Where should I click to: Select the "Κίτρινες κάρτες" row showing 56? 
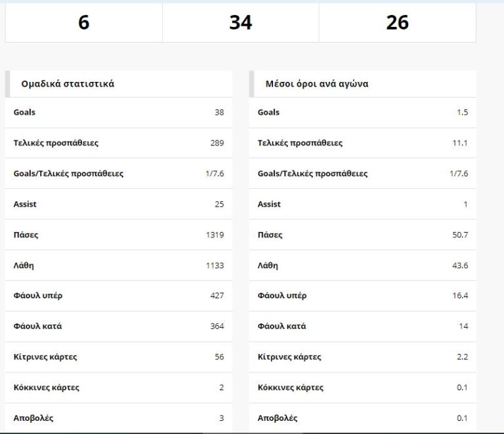[118, 357]
